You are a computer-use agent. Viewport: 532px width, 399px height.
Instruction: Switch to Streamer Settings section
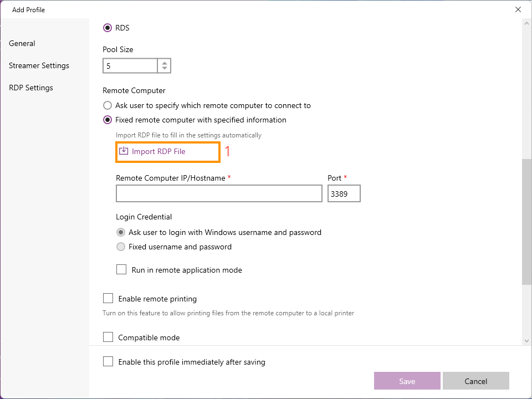(39, 65)
